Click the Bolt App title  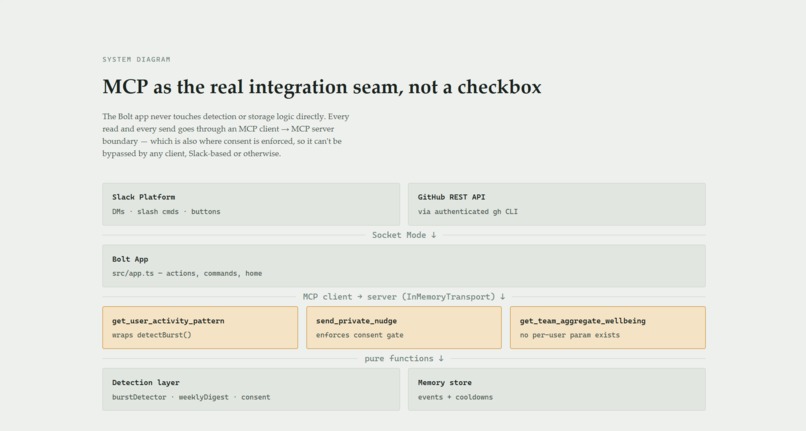pyautogui.click(x=130, y=259)
